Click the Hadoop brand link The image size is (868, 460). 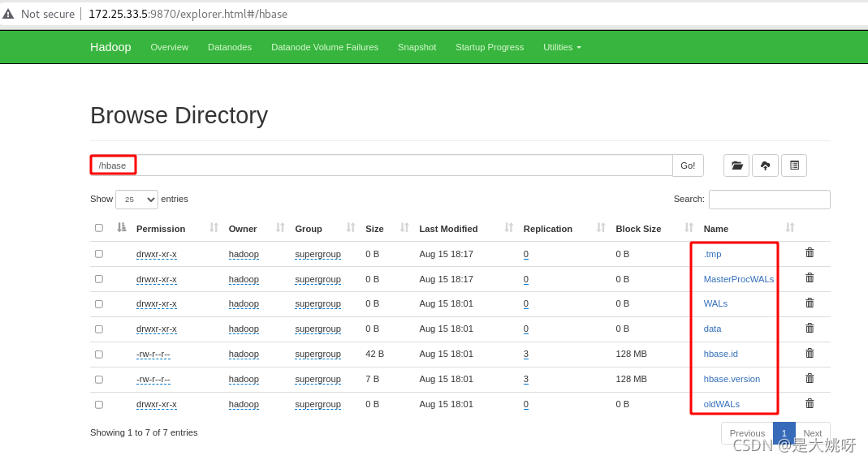[x=110, y=47]
